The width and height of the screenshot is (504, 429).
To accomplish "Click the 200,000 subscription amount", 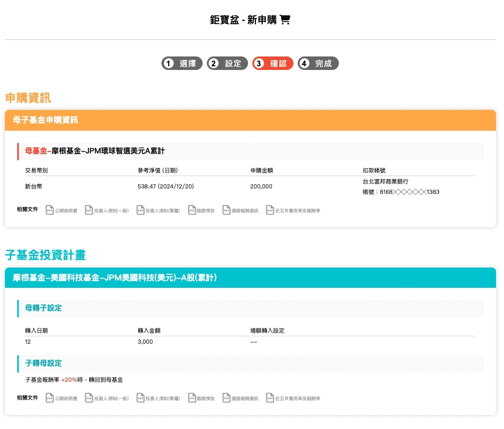I will click(261, 187).
